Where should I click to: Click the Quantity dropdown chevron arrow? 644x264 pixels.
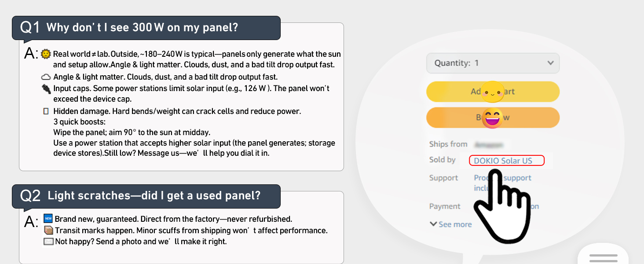click(550, 63)
